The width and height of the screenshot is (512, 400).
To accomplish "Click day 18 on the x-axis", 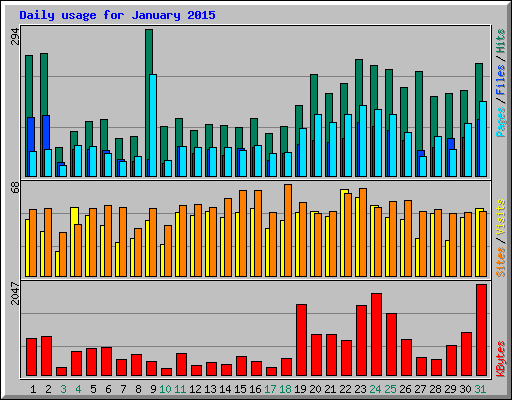I will click(x=285, y=389).
